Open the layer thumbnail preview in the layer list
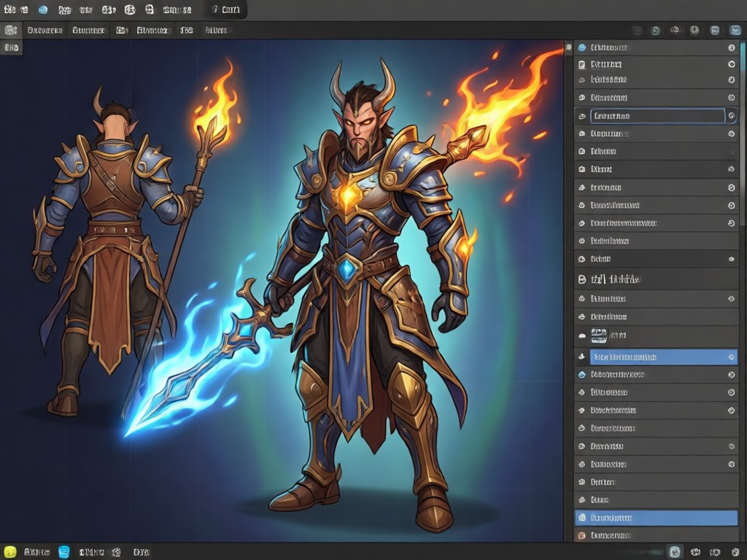 (x=599, y=335)
